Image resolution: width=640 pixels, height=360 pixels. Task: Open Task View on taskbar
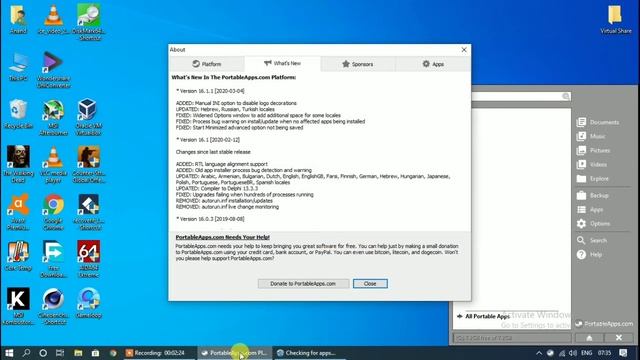point(60,353)
